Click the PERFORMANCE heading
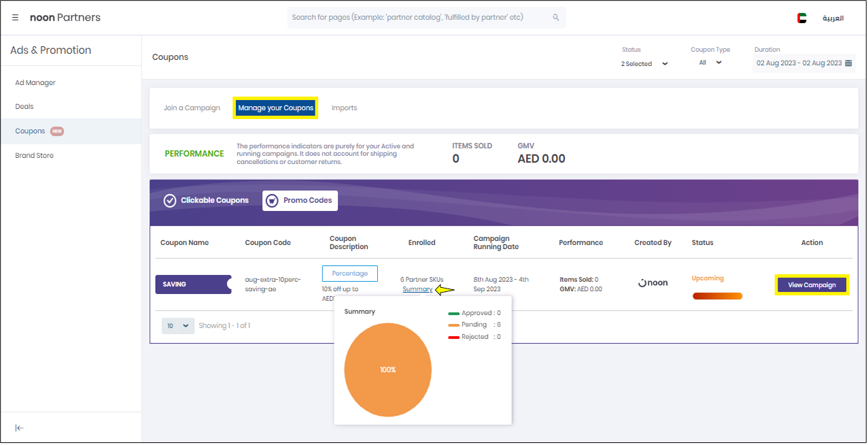 coord(194,154)
